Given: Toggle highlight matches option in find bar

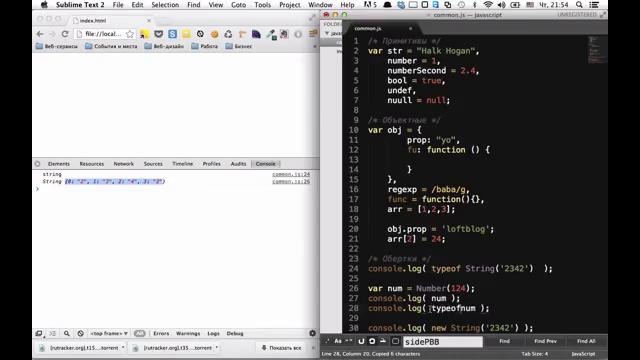Looking at the screenshot, I should [395, 341].
